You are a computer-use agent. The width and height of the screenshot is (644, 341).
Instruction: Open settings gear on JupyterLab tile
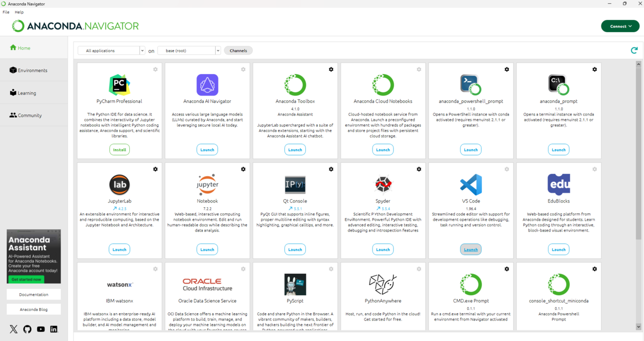pos(155,169)
